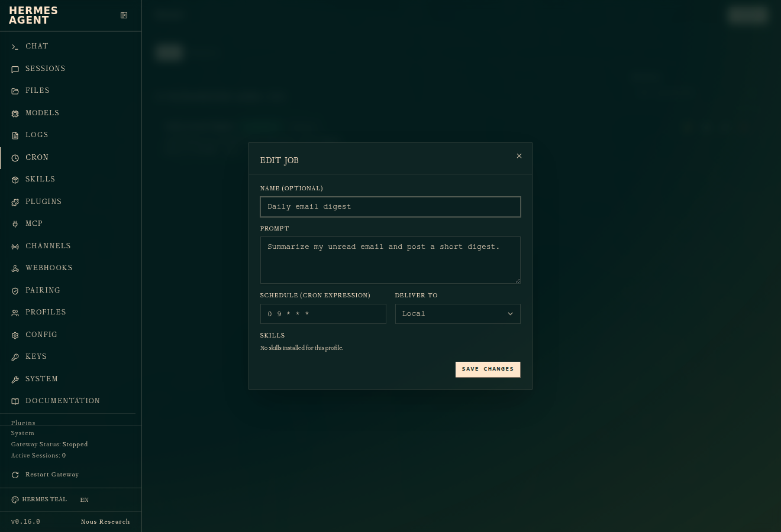Change language with EN button
The image size is (781, 532).
pyautogui.click(x=85, y=500)
